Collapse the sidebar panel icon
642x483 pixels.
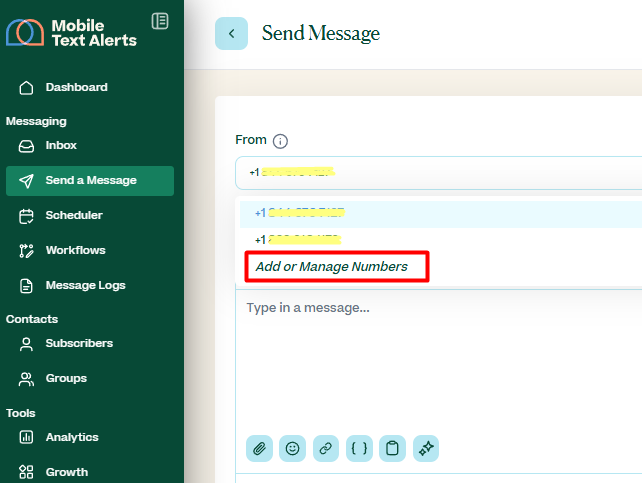[x=160, y=21]
